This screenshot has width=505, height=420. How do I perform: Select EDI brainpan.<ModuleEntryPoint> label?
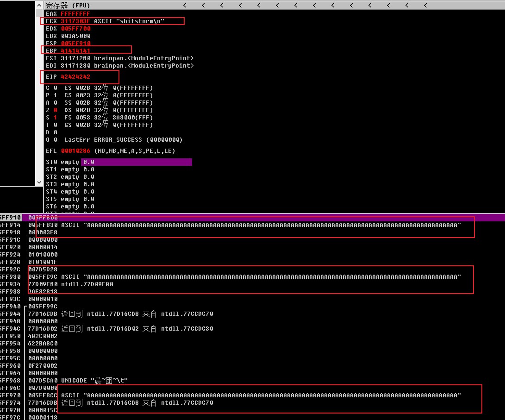pos(143,66)
